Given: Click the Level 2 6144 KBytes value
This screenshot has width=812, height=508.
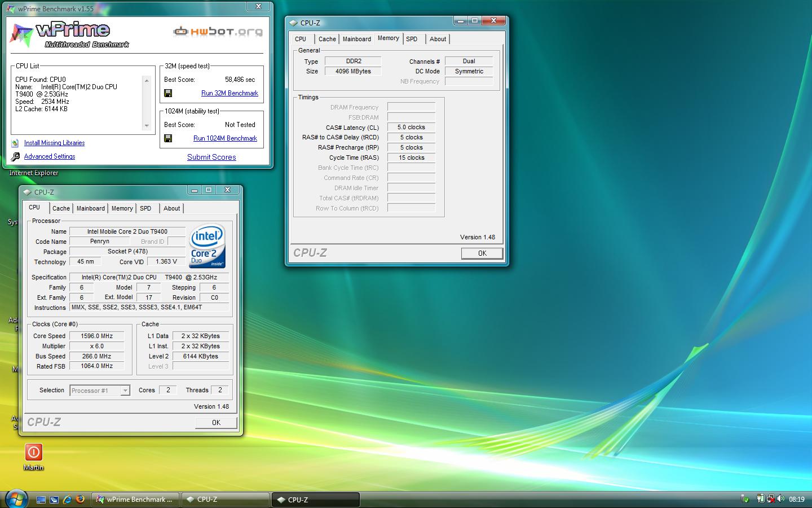Looking at the screenshot, I should pos(201,356).
